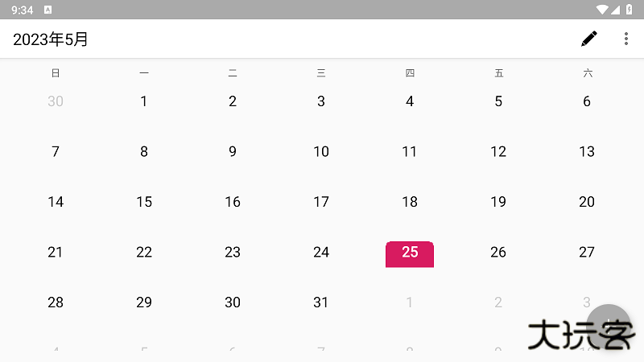Image resolution: width=644 pixels, height=362 pixels.
Task: Select date 8 in the 一 column
Action: tap(144, 151)
